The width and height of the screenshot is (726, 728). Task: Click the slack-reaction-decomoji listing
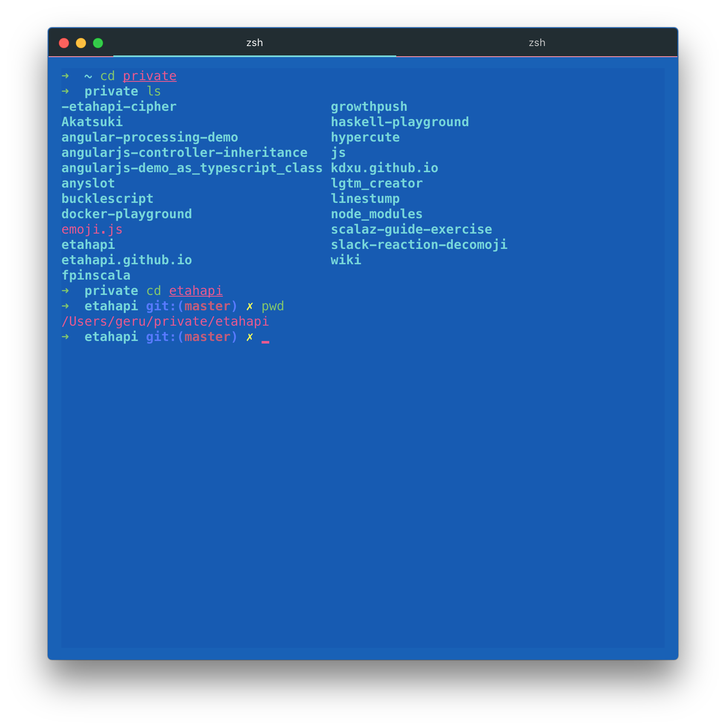419,244
